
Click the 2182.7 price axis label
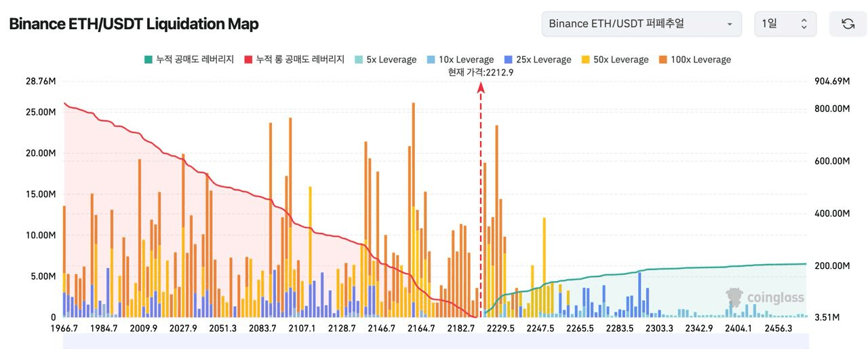click(461, 329)
